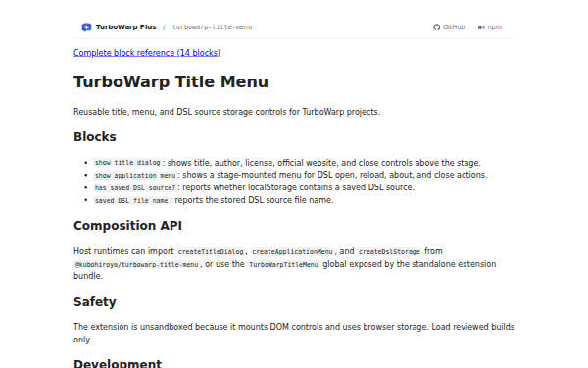Click the createApplicationMenu code text
This screenshot has width=588, height=368.
(292, 251)
